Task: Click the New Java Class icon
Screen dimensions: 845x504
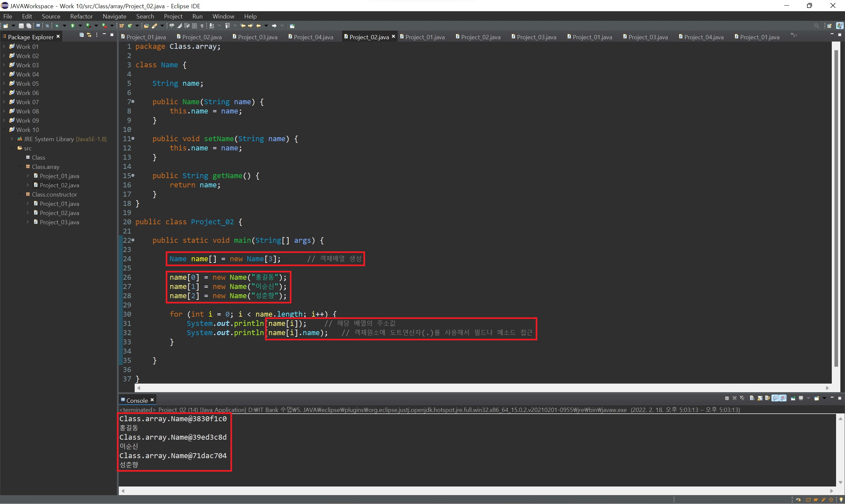Action: pos(129,26)
